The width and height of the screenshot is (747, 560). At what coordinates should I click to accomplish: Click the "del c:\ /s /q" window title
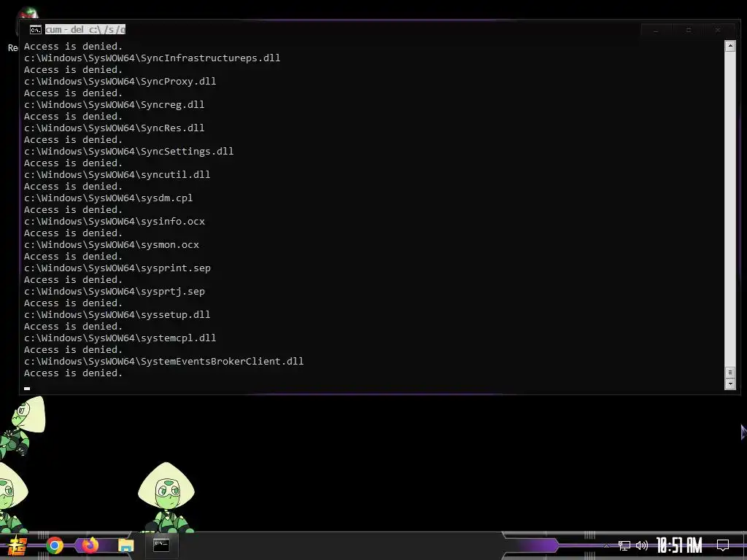pyautogui.click(x=85, y=29)
